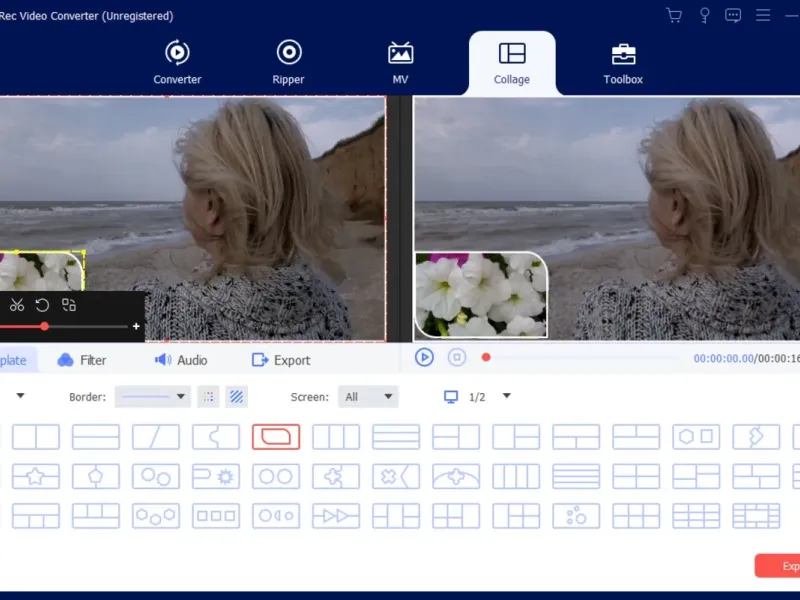The width and height of the screenshot is (800, 600).
Task: Open the Ripper tab
Action: [289, 63]
